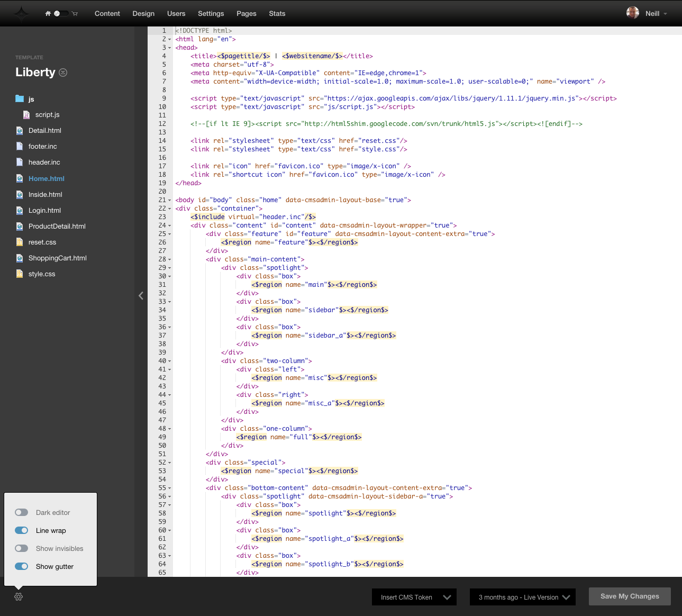Open the Stats section
Image resolution: width=682 pixels, height=616 pixels.
[277, 13]
